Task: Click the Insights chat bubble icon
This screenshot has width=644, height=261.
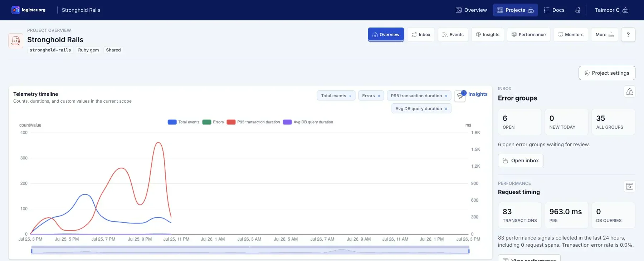Action: (x=460, y=96)
